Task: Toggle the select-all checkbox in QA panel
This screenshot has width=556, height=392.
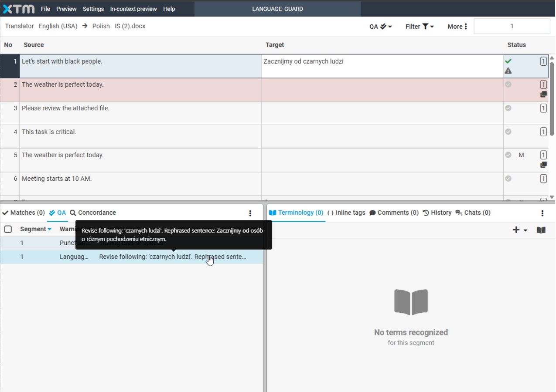Action: click(8, 229)
